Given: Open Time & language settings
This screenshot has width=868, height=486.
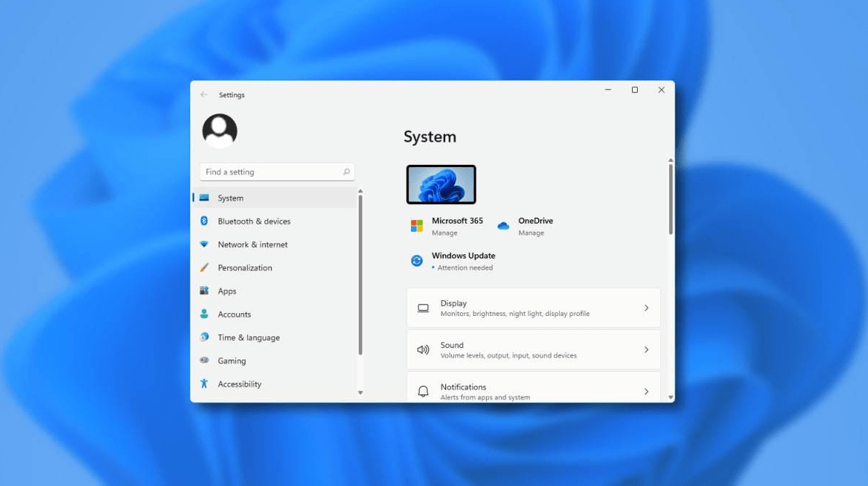Looking at the screenshot, I should tap(275, 337).
